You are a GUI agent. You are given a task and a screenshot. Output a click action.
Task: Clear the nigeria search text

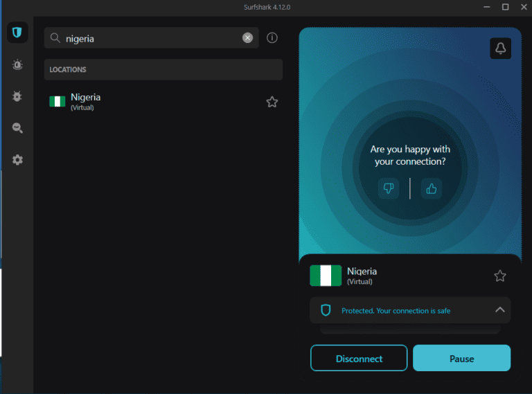point(247,38)
